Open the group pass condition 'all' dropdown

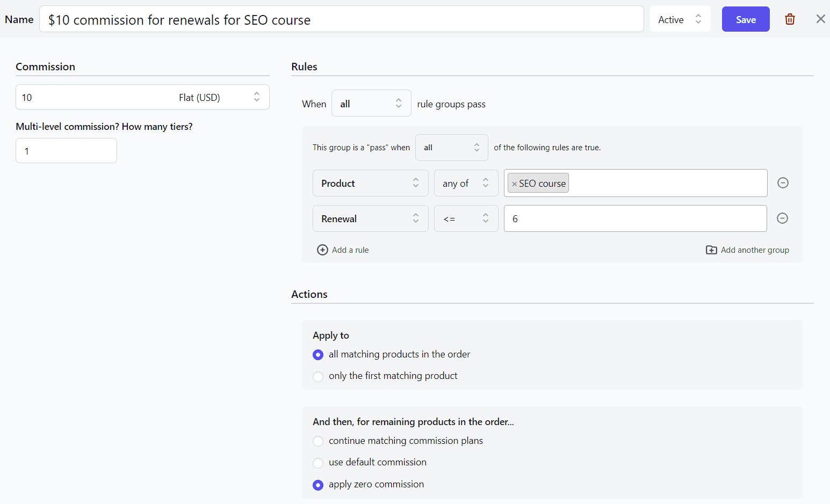451,148
